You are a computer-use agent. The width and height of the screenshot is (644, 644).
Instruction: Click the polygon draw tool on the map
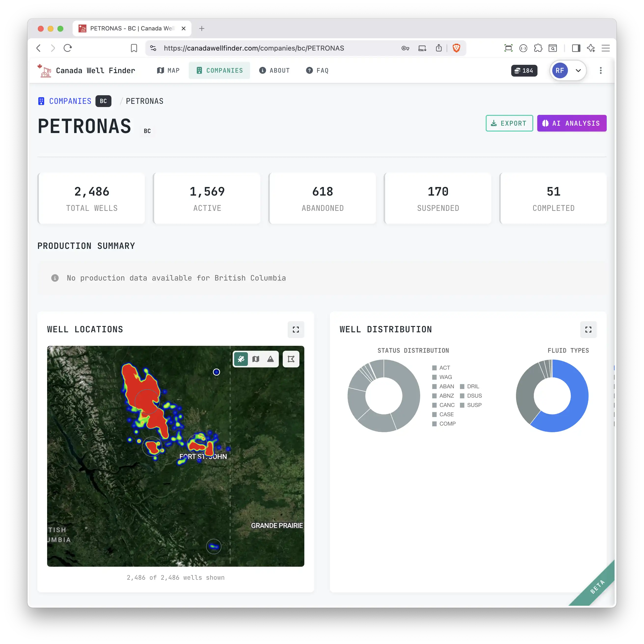291,359
